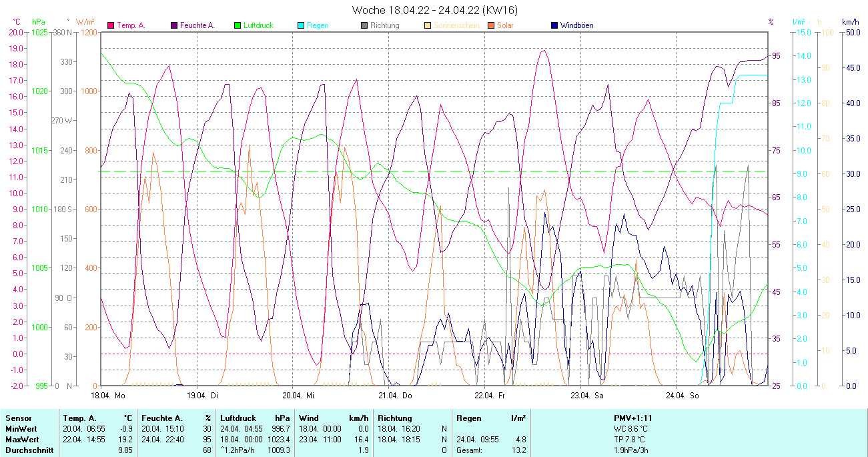Viewport: 868px width, 457px height.
Task: Click the 'MaxWert' row label
Action: [22, 439]
